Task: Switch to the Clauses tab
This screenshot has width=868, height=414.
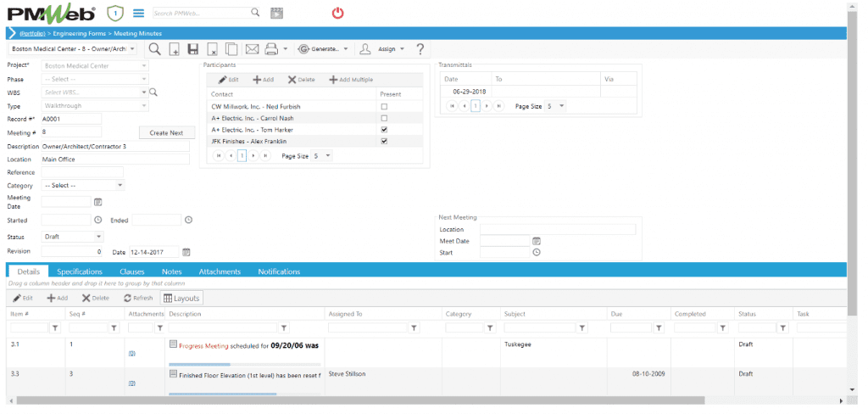Action: click(131, 271)
